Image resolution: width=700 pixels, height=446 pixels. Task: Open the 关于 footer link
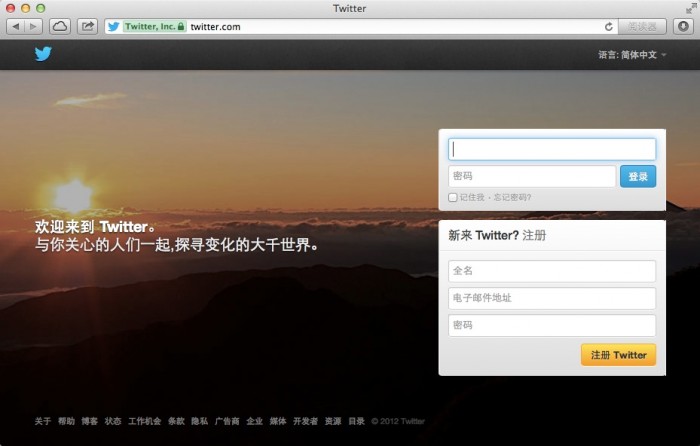point(43,421)
